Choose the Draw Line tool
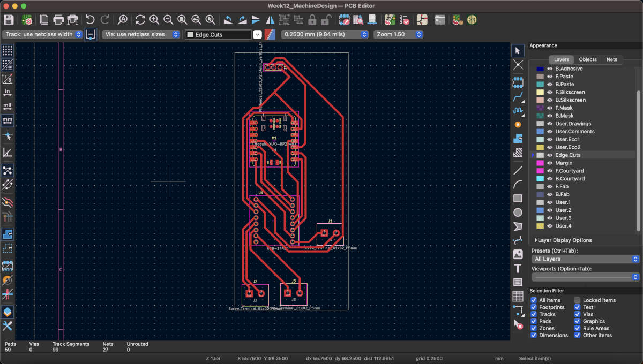Screen dimensions: 643x364 pos(518,171)
